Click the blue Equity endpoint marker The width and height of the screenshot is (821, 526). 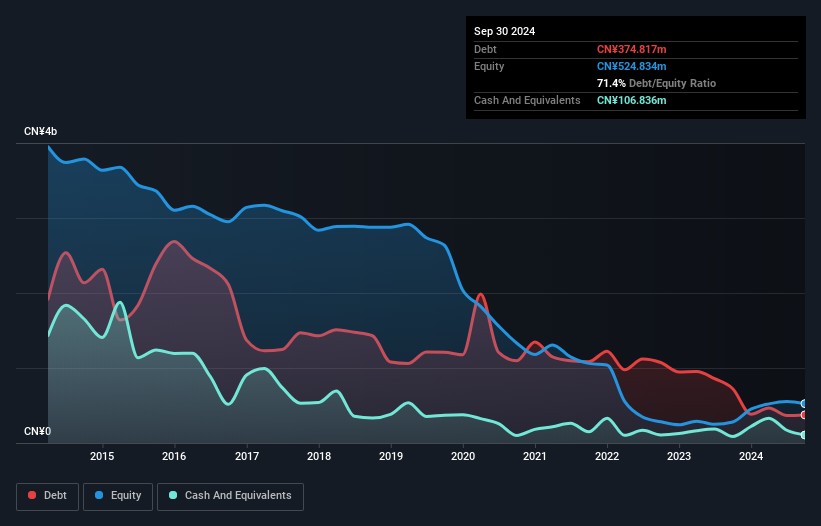804,404
